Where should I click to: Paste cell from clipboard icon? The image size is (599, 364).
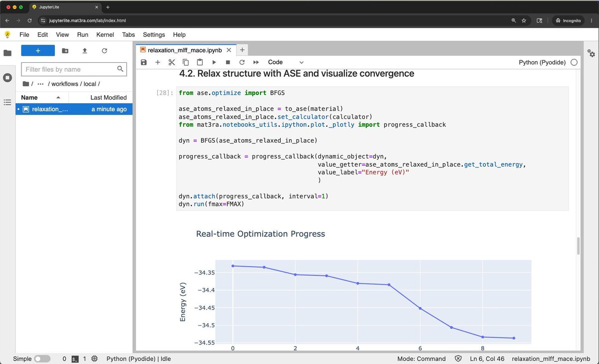pyautogui.click(x=200, y=62)
